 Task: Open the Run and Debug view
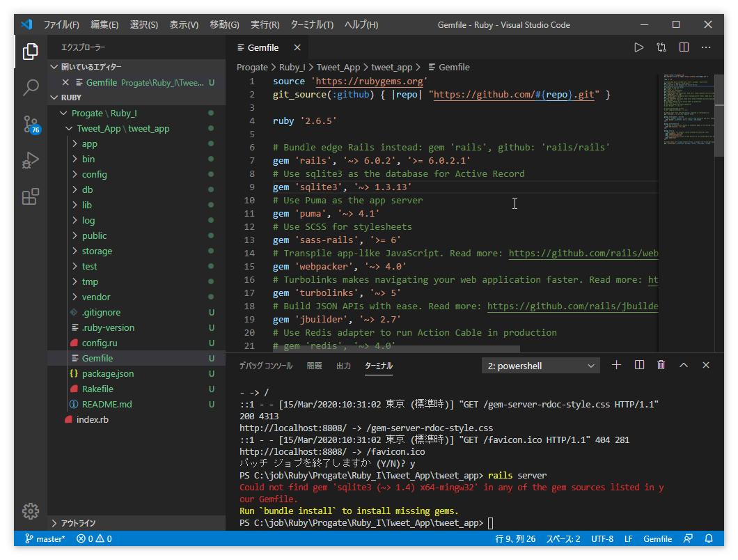pos(31,161)
